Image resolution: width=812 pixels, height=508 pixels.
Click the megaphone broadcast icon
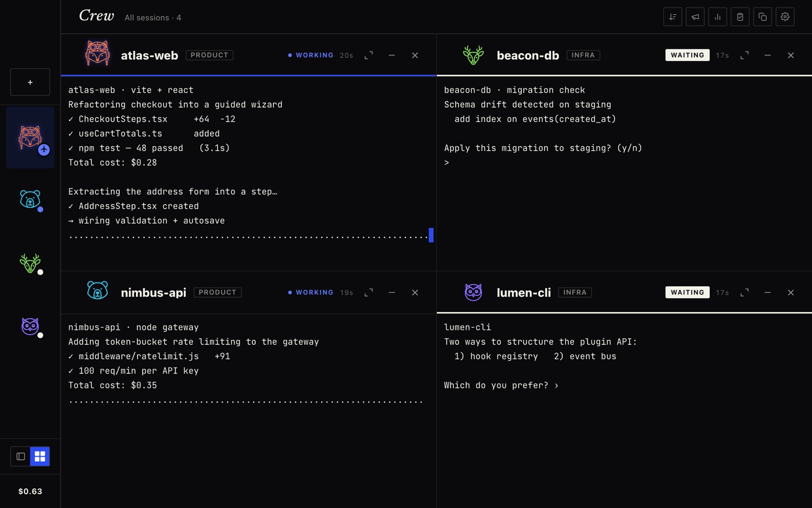[x=695, y=17]
